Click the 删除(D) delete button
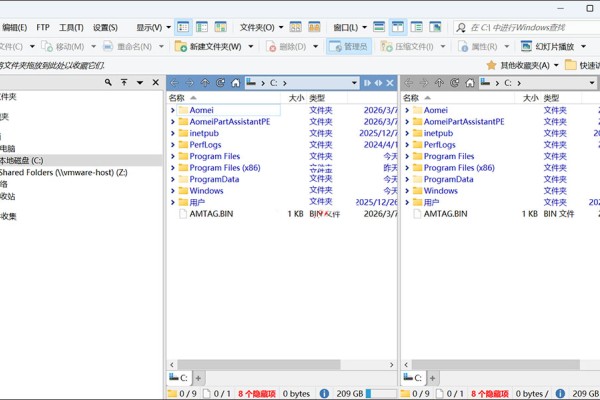The image size is (600, 400). 287,47
